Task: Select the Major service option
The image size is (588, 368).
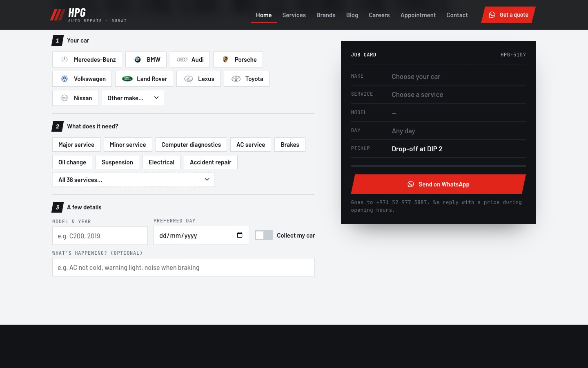Action: 76,145
